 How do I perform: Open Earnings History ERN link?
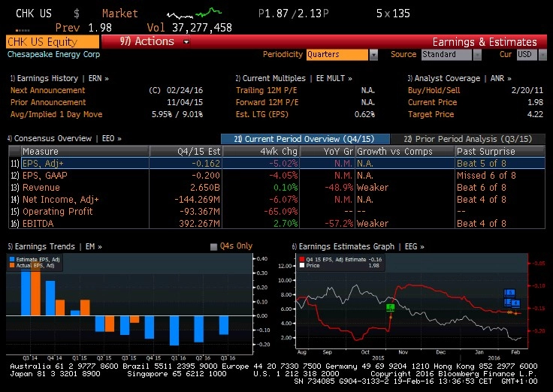[x=59, y=78]
